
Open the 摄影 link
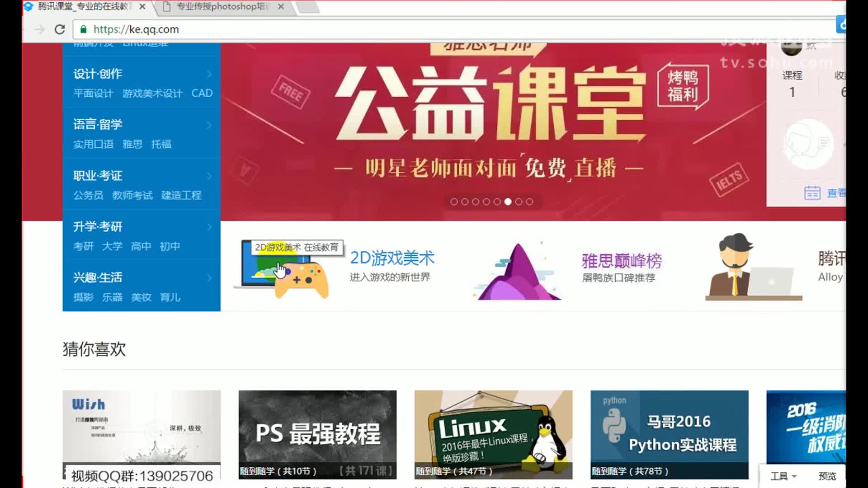pyautogui.click(x=83, y=297)
